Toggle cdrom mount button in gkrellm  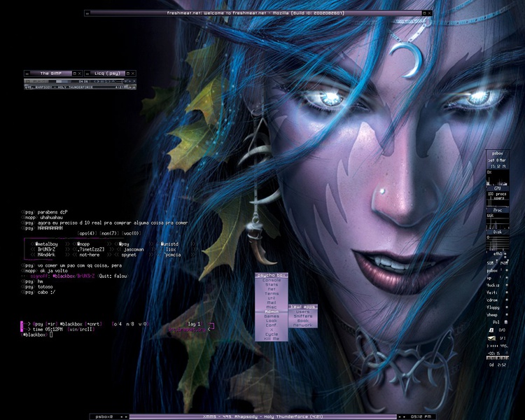click(507, 300)
